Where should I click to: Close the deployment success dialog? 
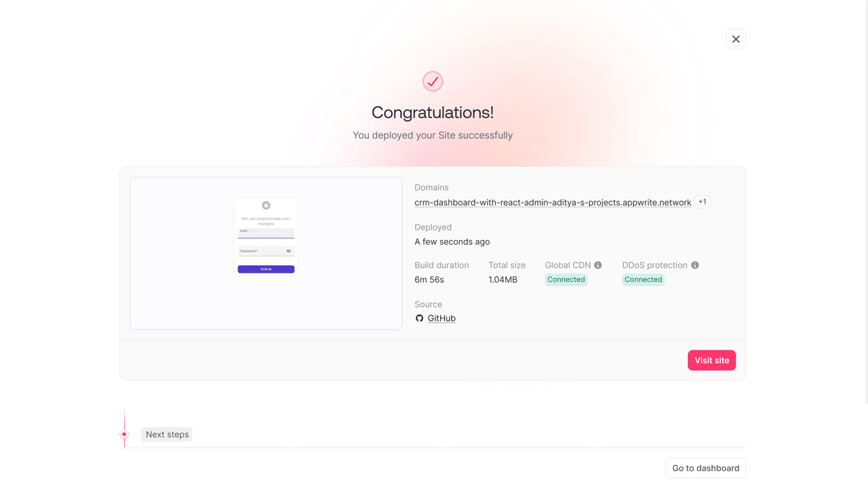tap(736, 39)
